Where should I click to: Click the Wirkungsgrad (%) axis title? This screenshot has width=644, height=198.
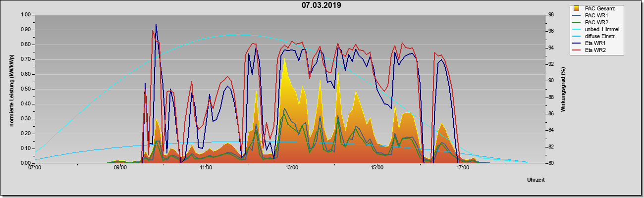click(x=564, y=89)
